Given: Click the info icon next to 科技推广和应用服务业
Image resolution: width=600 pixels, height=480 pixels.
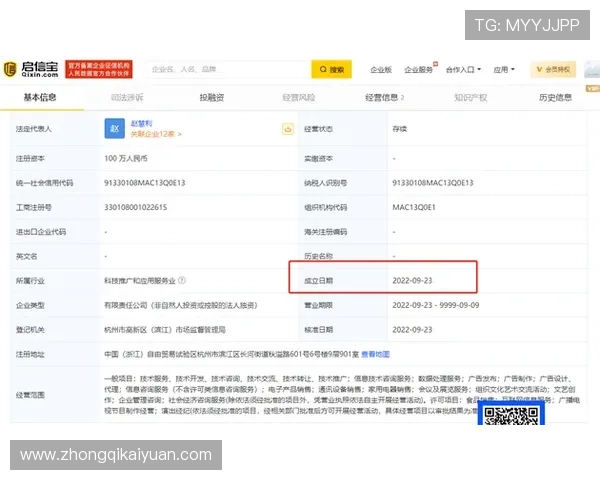Looking at the screenshot, I should [182, 280].
